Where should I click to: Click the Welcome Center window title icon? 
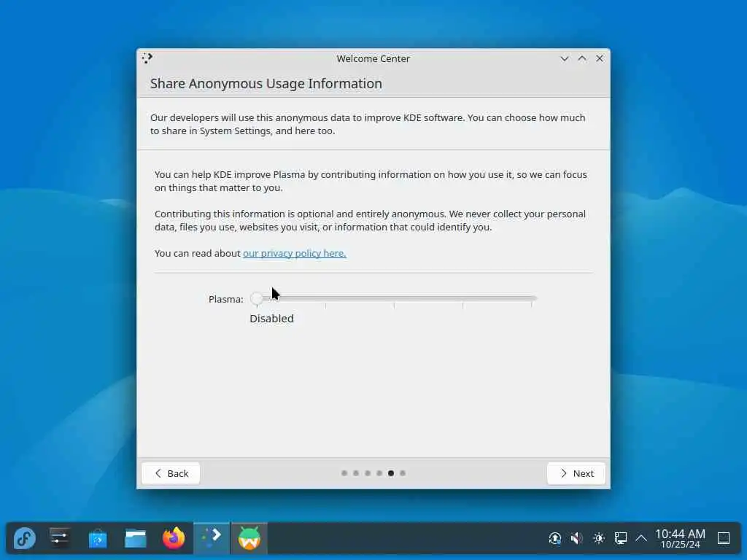147,58
